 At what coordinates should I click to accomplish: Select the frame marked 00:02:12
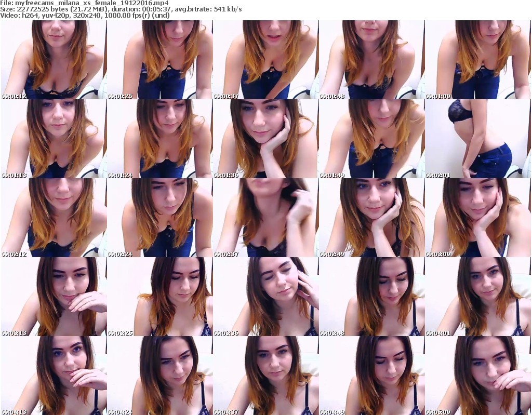tap(54, 218)
